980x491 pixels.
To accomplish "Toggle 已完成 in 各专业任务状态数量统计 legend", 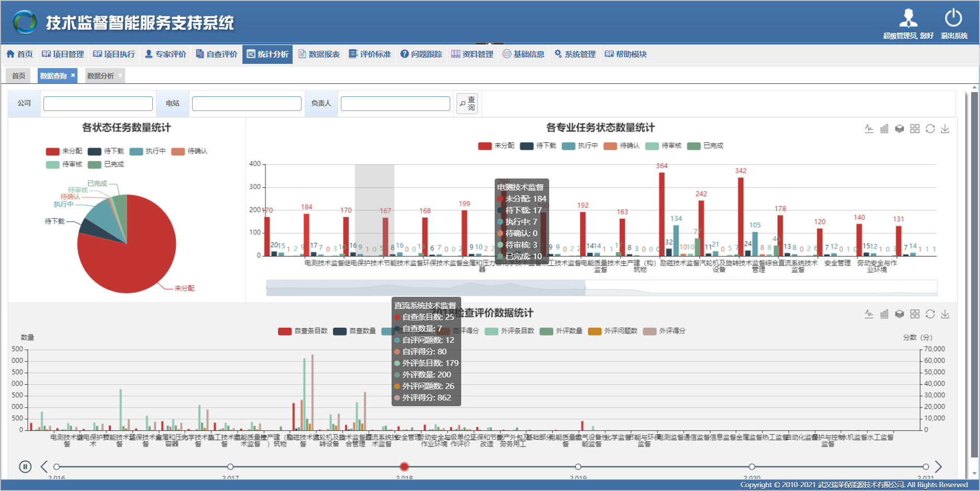I will click(705, 146).
